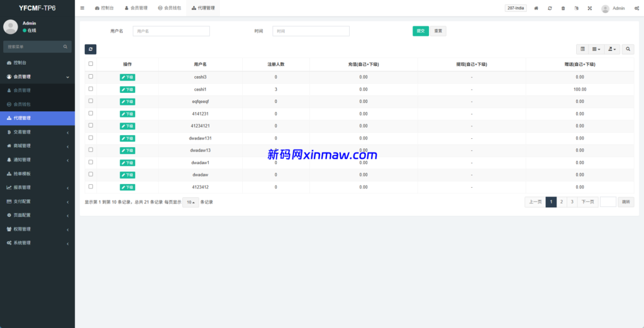Expand the 支付配置 sidebar menu
This screenshot has height=328, width=644.
tap(37, 201)
